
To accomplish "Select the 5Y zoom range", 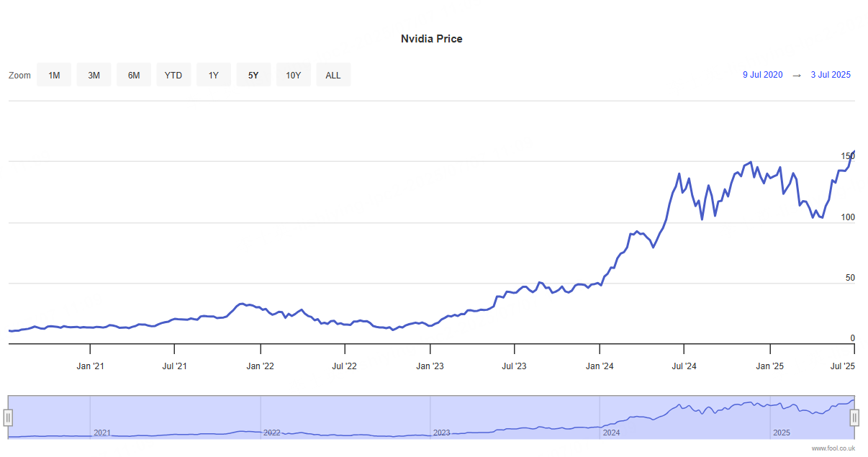I will pyautogui.click(x=253, y=75).
